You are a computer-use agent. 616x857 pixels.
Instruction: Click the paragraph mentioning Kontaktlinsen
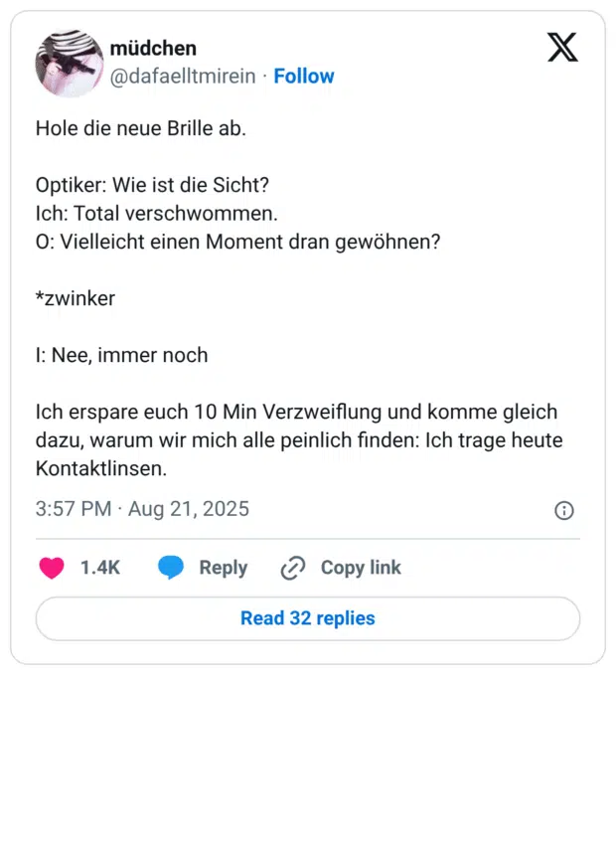click(298, 439)
